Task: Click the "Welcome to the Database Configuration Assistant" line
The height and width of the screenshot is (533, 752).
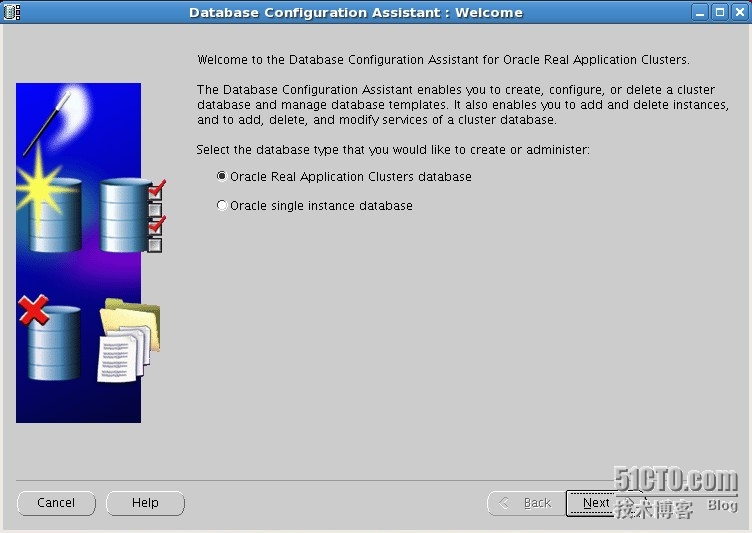Action: point(443,59)
